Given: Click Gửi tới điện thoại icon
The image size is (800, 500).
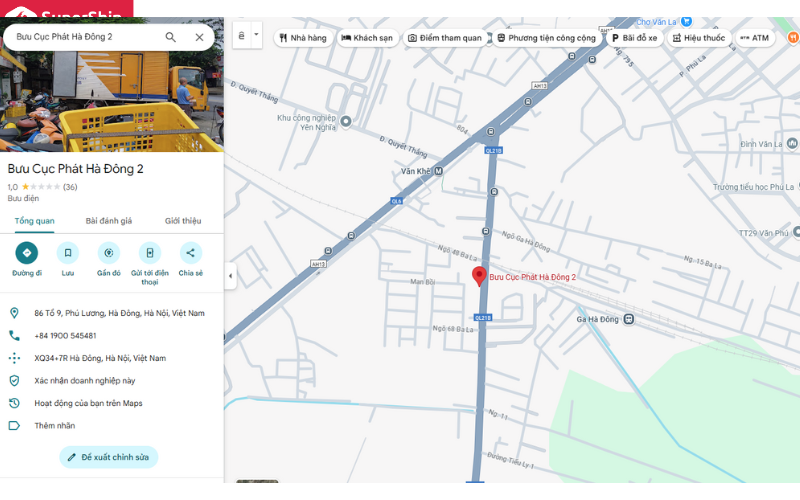Looking at the screenshot, I should [149, 253].
